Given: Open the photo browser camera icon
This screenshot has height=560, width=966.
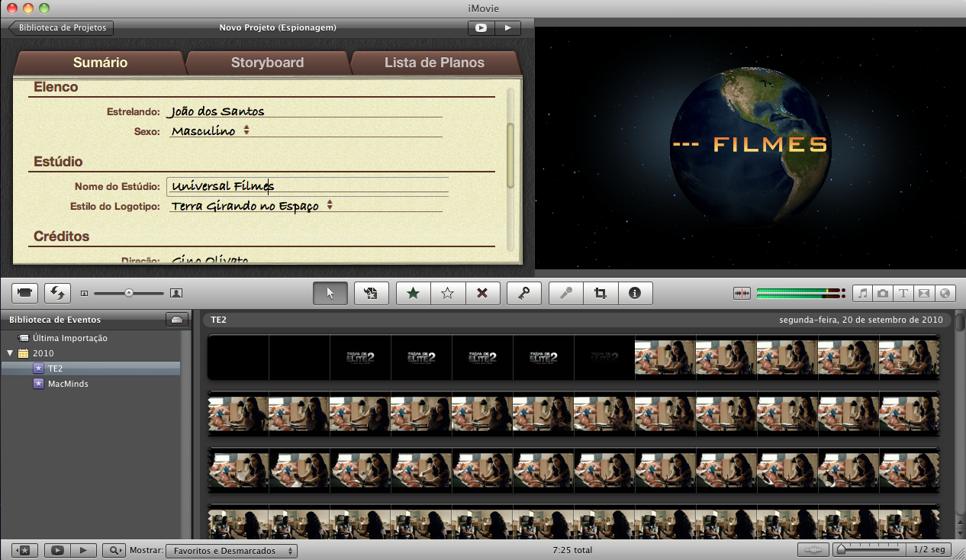Looking at the screenshot, I should tap(883, 293).
